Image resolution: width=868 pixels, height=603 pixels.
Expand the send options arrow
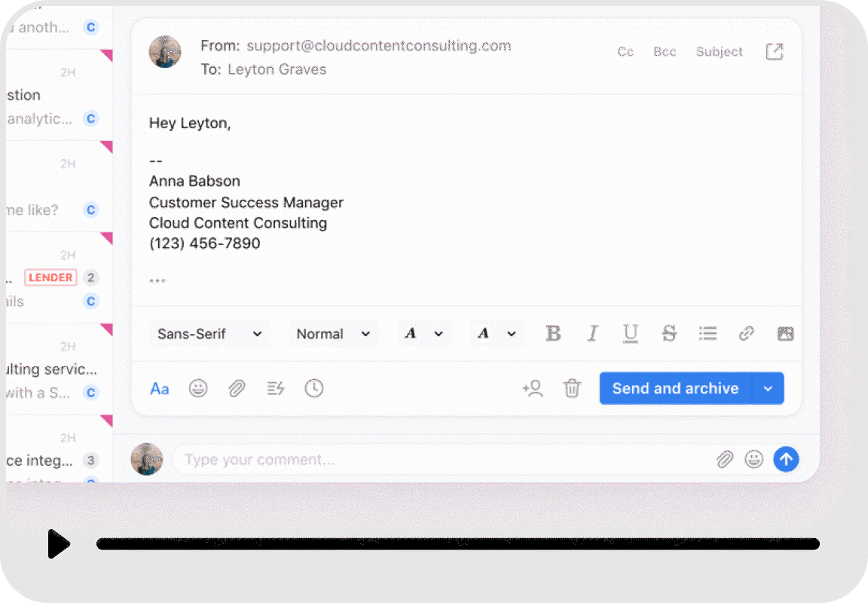[x=768, y=388]
